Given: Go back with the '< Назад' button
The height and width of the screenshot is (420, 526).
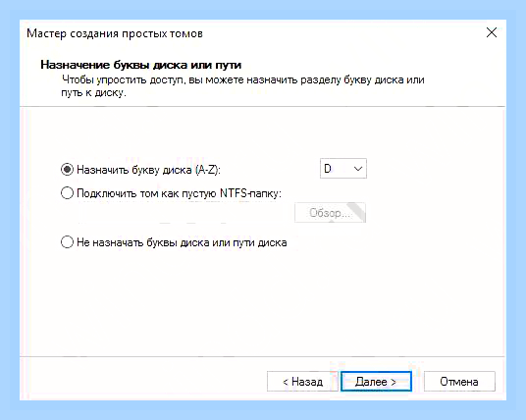Looking at the screenshot, I should 302,382.
